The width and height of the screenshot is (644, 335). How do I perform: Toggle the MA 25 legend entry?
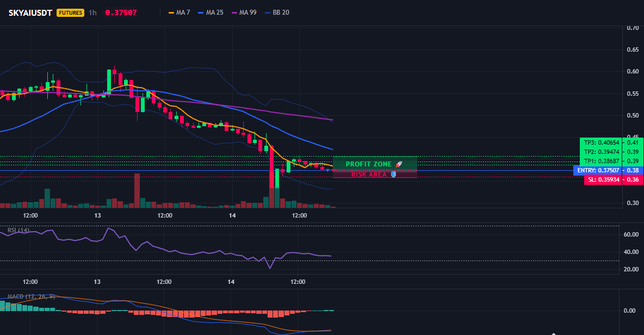pos(210,13)
